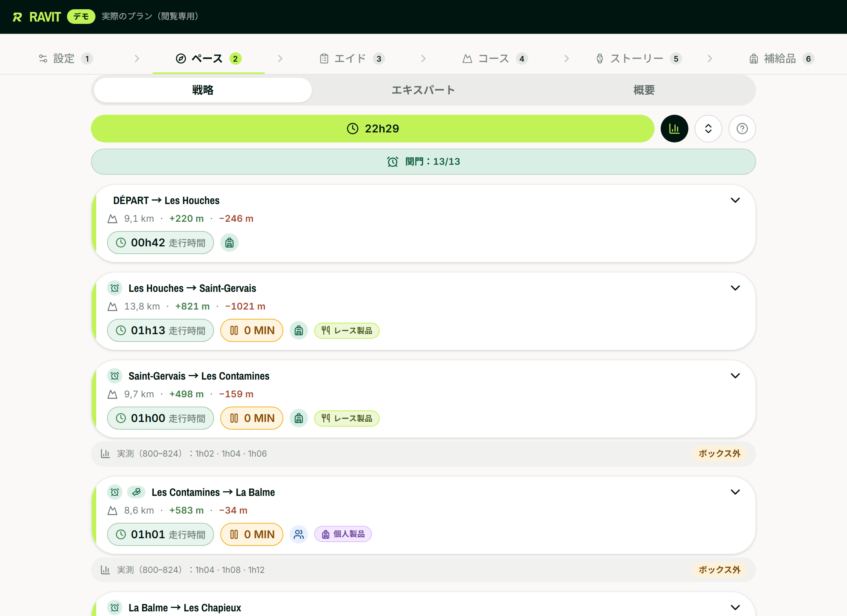
Task: Open the 設定 step tab
Action: 65,59
